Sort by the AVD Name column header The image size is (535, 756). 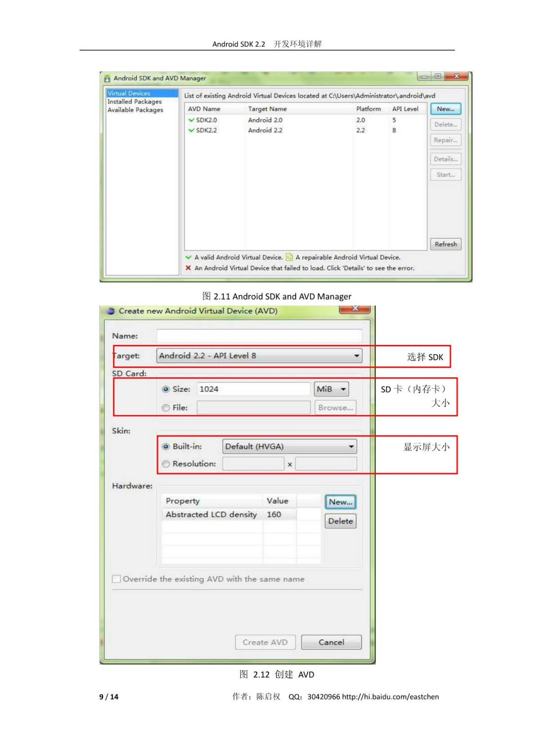215,109
